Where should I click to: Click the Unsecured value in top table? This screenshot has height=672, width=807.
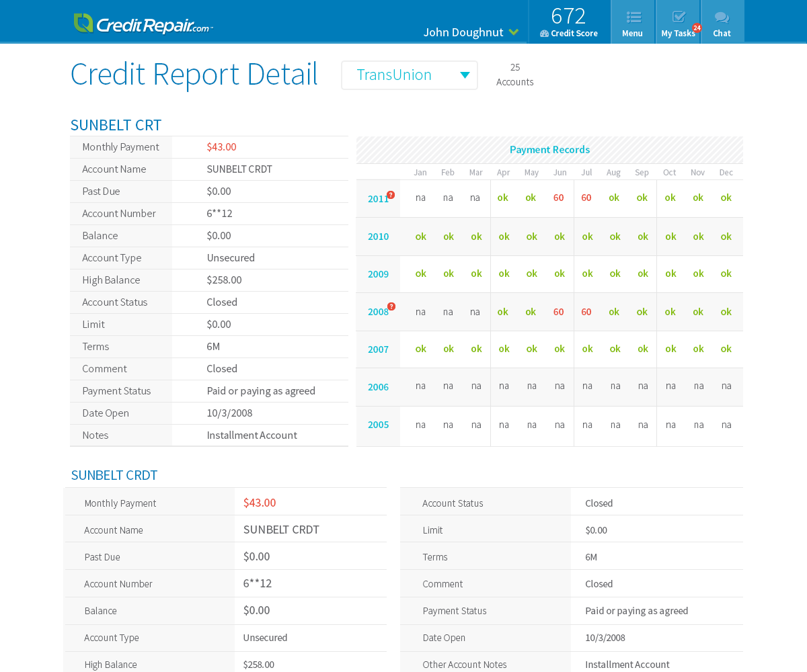click(231, 257)
